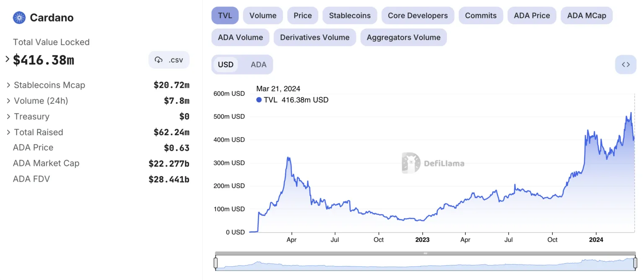Click the download cloud icon
Image resolution: width=644 pixels, height=280 pixels.
tap(158, 60)
